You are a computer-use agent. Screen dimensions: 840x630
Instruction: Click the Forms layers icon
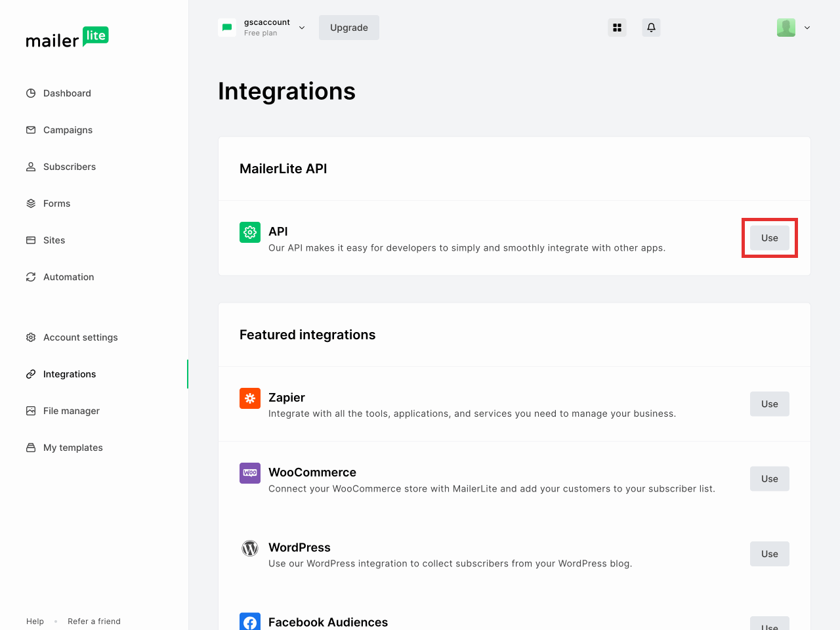31,203
